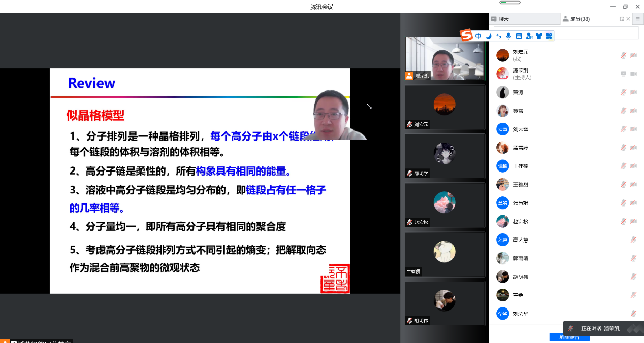Toggle Sogou moon half-width/full-width mode
Viewport: 644px width, 343px height.
pos(489,36)
